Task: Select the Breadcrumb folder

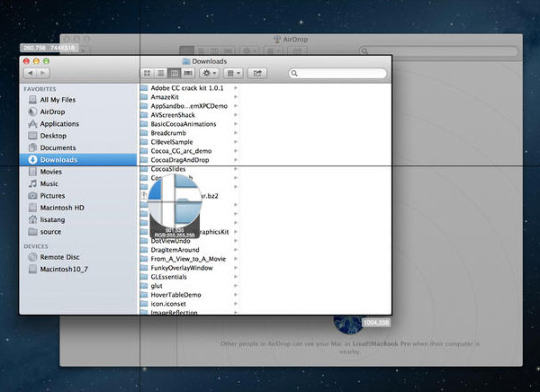Action: [189, 133]
